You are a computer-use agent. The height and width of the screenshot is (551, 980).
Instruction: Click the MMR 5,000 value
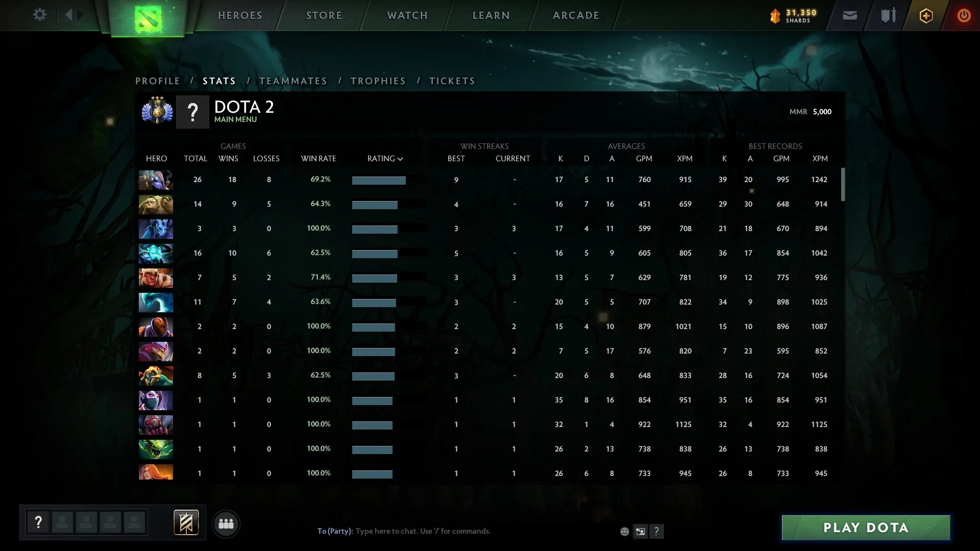[x=822, y=112]
